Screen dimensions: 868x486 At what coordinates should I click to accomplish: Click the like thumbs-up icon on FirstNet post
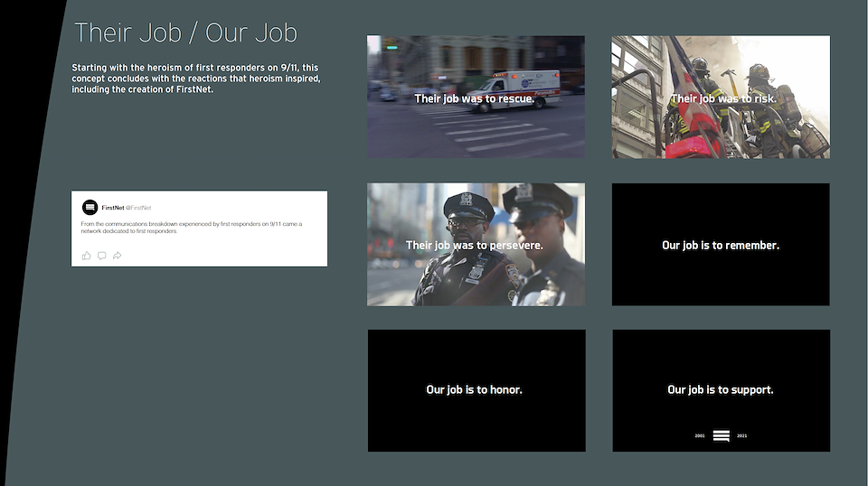[87, 256]
